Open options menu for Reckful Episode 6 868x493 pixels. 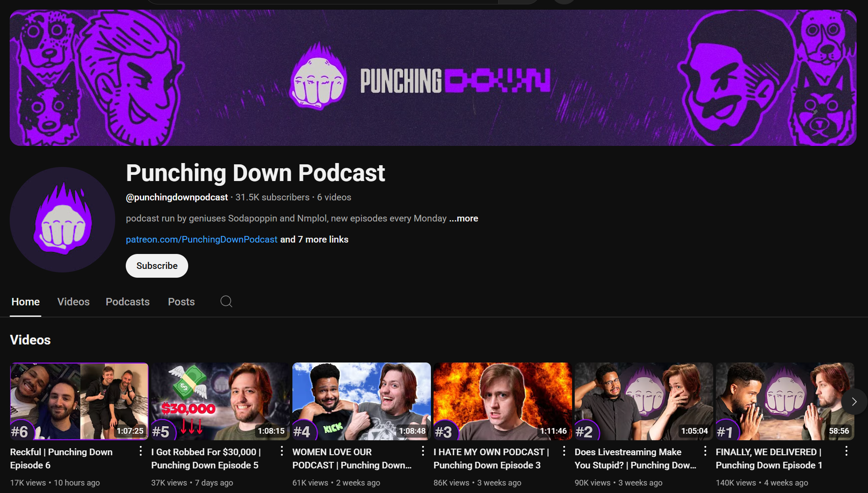tap(140, 451)
